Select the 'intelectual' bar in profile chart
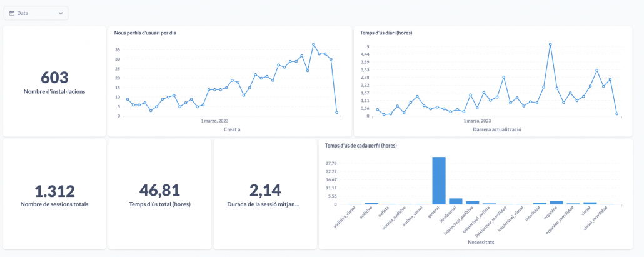This screenshot has width=644, height=257. tap(456, 201)
